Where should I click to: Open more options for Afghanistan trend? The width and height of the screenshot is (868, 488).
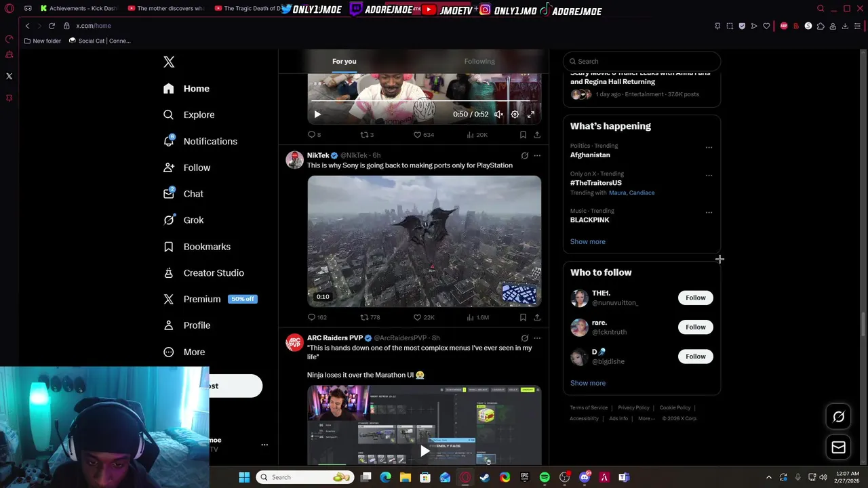pos(709,147)
